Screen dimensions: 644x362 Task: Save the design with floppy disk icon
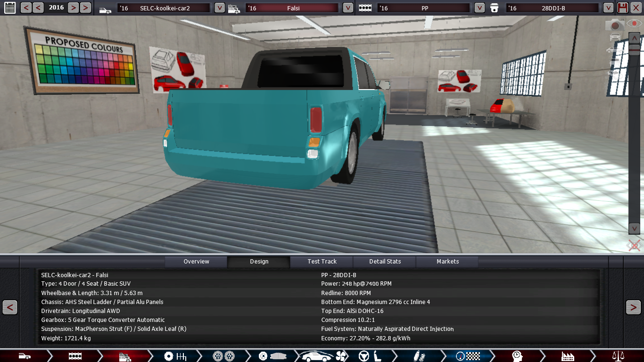[623, 8]
